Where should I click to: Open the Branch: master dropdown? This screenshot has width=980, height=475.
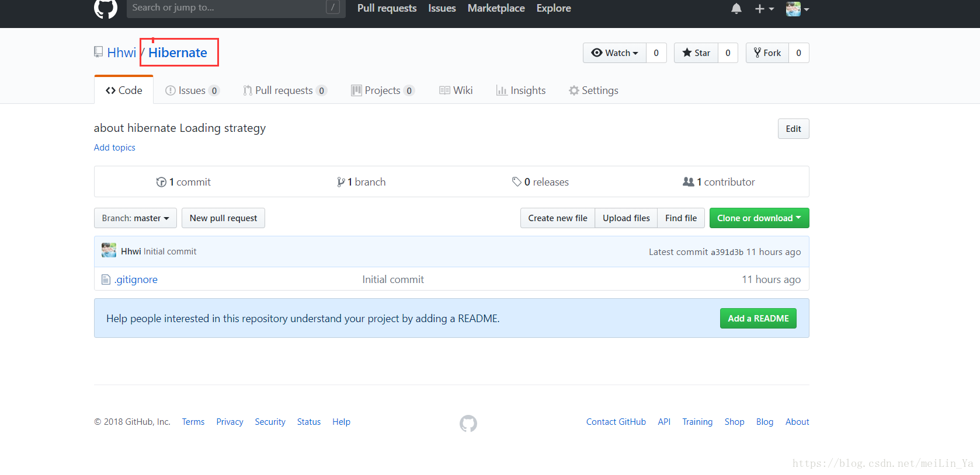[135, 218]
